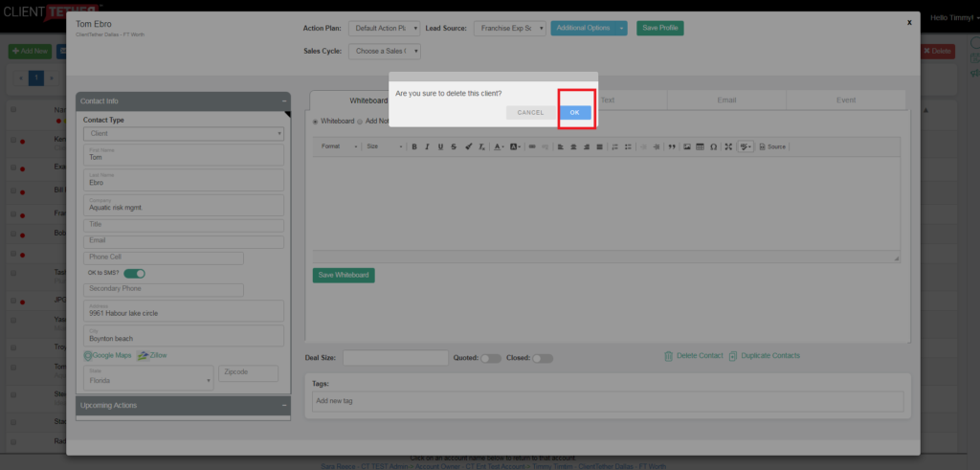
Task: Toggle the OK to SMS switch
Action: tap(134, 273)
